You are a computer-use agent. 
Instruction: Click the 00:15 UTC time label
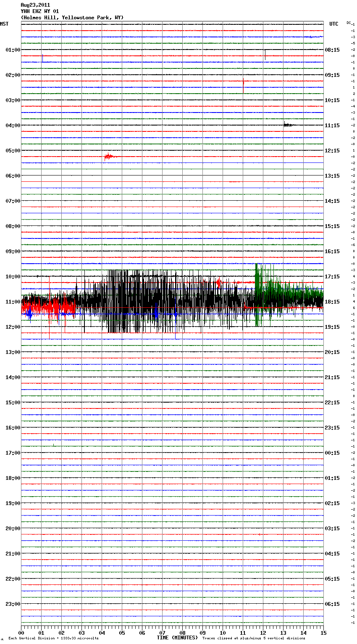click(332, 453)
